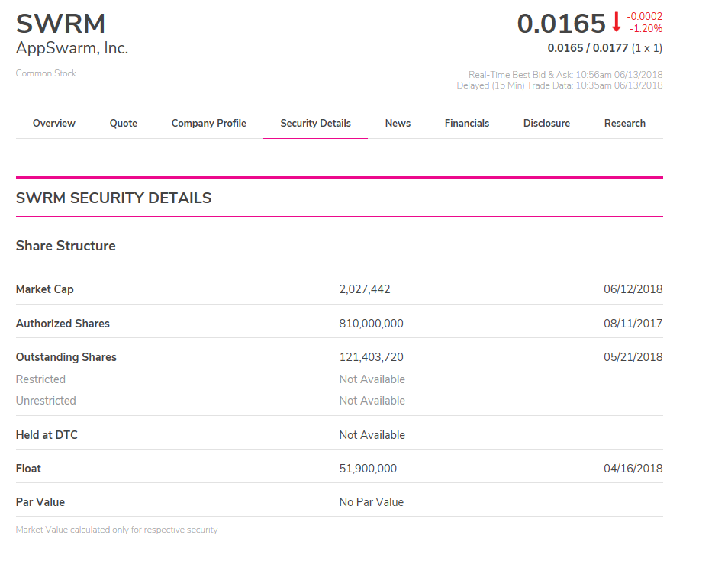Click the 0.0165 last price value

click(x=562, y=23)
